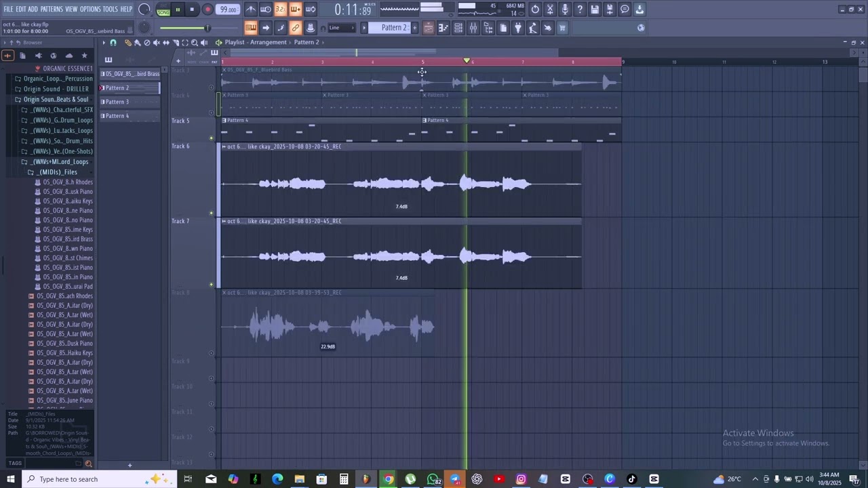Screen dimensions: 868x488
Task: Open the Channel rack icon
Action: (458, 28)
